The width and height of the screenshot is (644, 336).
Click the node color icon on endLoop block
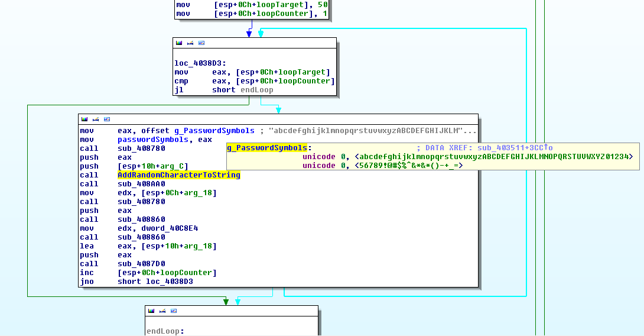pyautogui.click(x=151, y=311)
